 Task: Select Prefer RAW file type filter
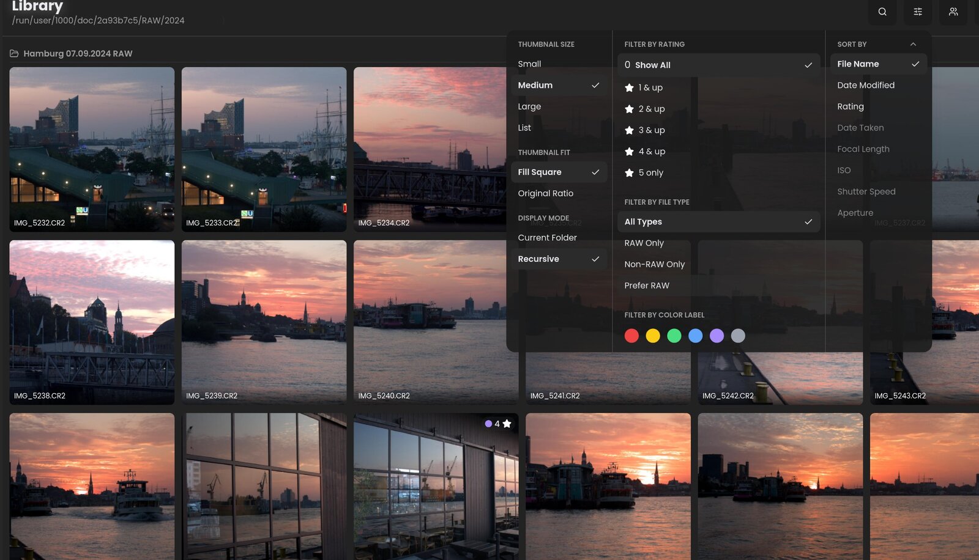(647, 286)
